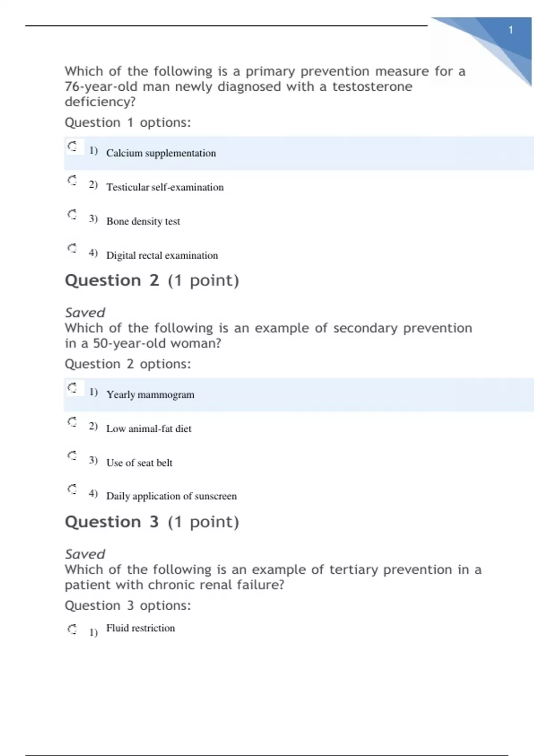Click the "Yearly mammogram" answer text
Image resolution: width=534 pixels, height=756 pixels.
tap(150, 394)
